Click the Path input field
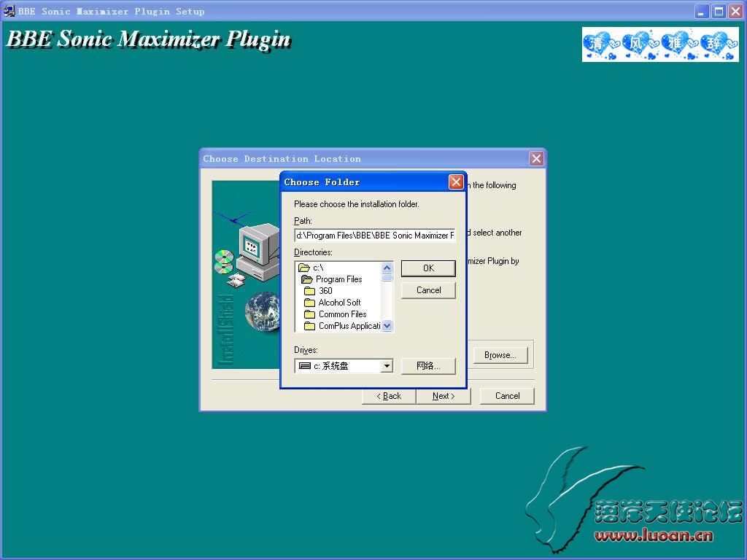The height and width of the screenshot is (560, 747). click(x=375, y=236)
